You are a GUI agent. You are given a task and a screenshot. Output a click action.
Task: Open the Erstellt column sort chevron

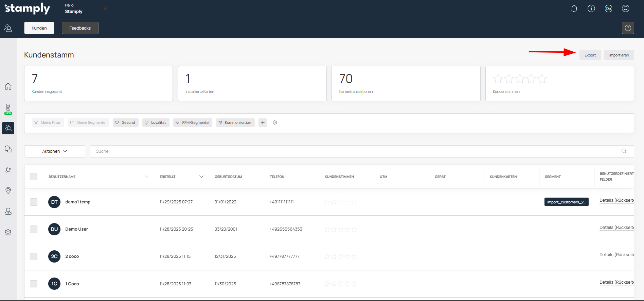(x=201, y=177)
